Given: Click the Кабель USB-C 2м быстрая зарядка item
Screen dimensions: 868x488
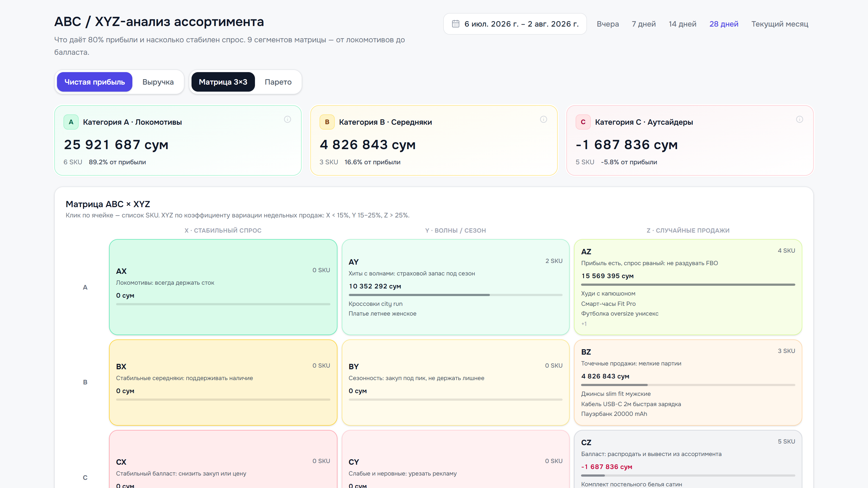Looking at the screenshot, I should pyautogui.click(x=631, y=404).
